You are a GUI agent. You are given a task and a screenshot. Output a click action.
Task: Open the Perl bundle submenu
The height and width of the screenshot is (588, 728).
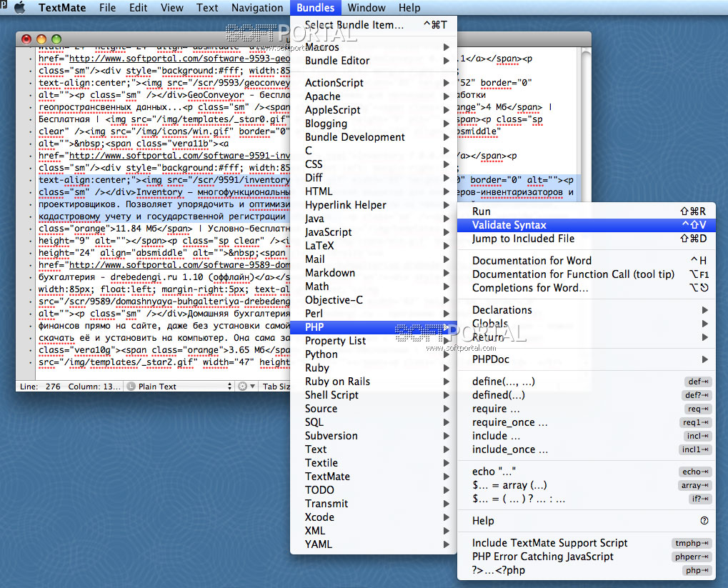point(373,314)
